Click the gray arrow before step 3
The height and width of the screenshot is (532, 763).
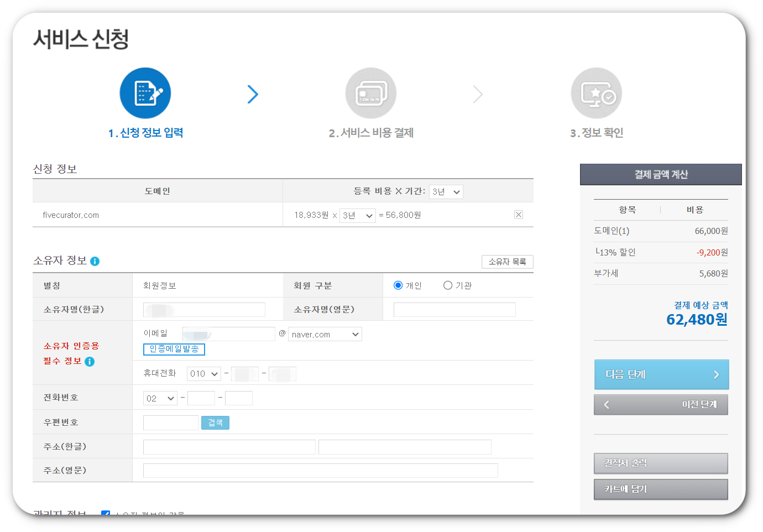point(478,94)
